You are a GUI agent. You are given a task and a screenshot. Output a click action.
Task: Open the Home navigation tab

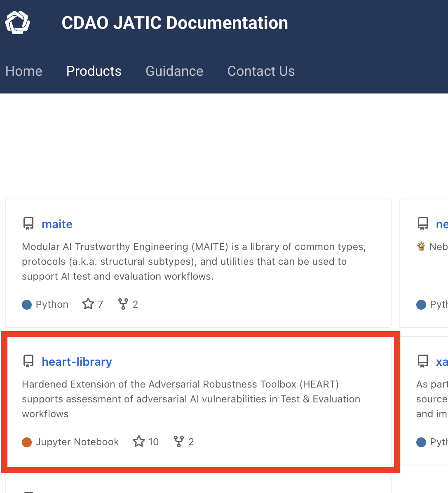[24, 71]
